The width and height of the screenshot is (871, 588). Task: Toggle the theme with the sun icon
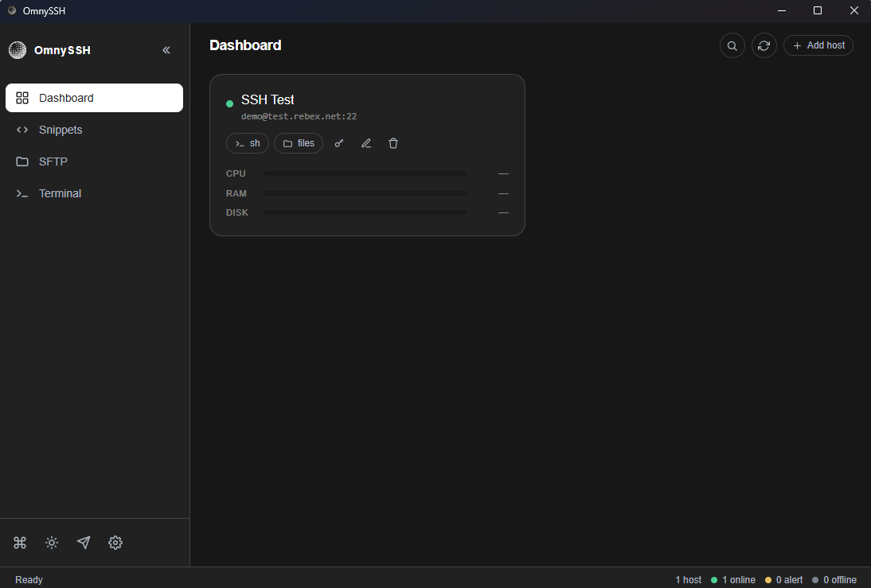[x=52, y=543]
